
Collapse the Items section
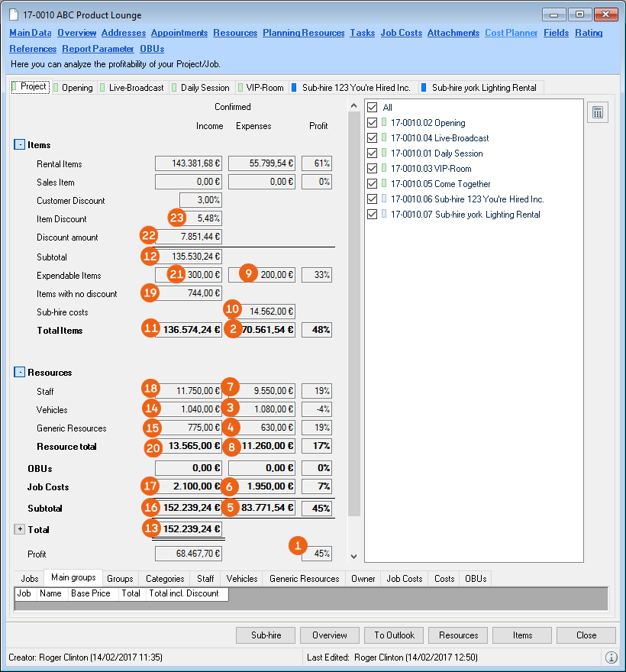[x=19, y=144]
